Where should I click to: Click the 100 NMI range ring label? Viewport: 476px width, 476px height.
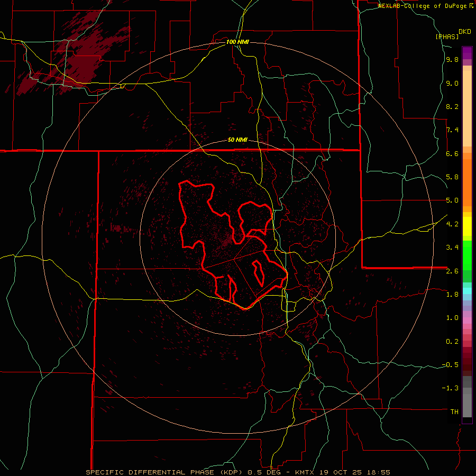(x=237, y=42)
